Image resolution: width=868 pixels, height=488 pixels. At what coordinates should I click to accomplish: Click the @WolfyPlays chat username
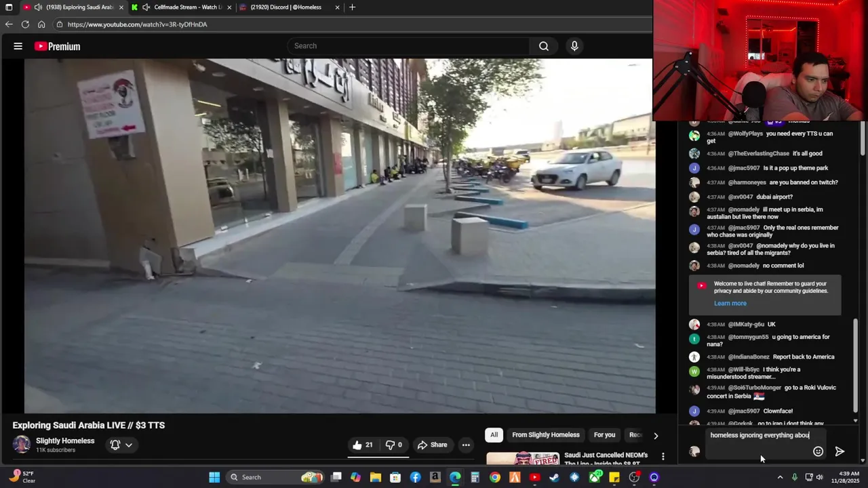click(745, 134)
